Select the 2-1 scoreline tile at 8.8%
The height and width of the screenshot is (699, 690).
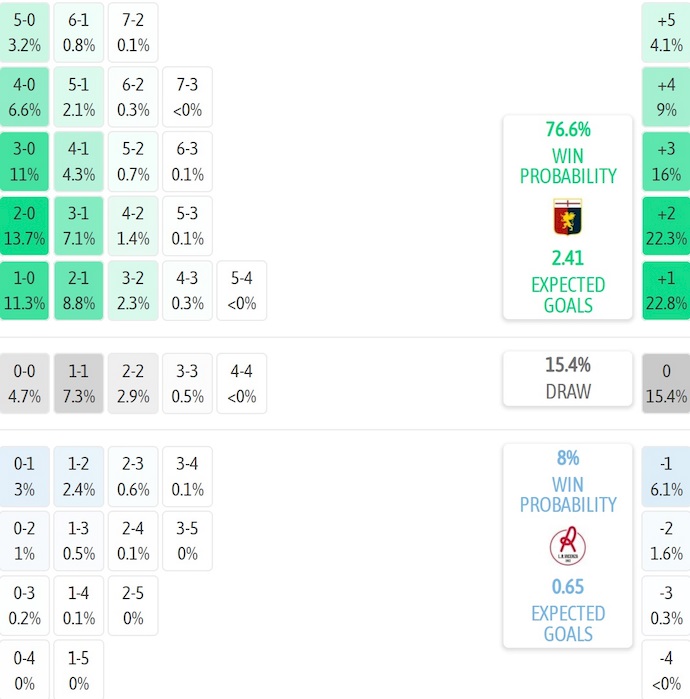(x=79, y=291)
